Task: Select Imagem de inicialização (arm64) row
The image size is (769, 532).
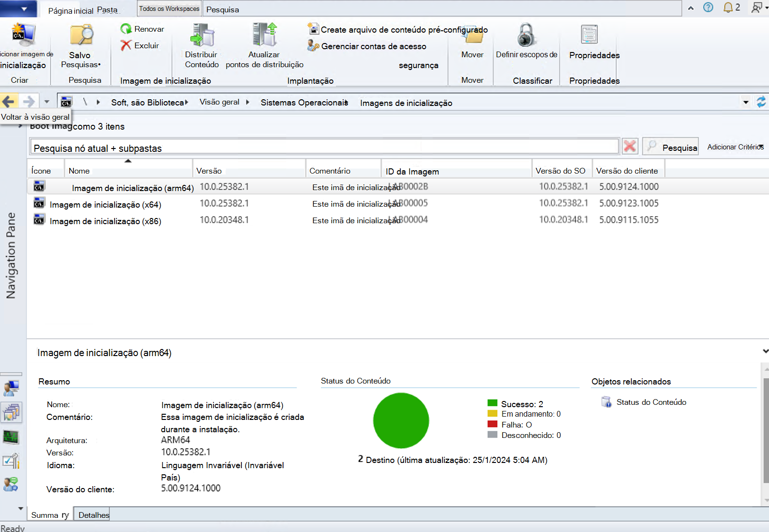Action: pyautogui.click(x=398, y=187)
